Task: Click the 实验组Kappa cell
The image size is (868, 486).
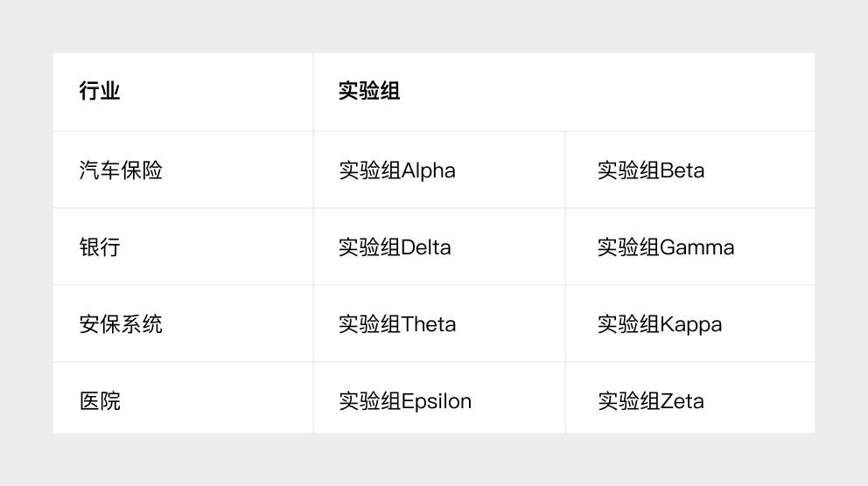Action: click(690, 323)
